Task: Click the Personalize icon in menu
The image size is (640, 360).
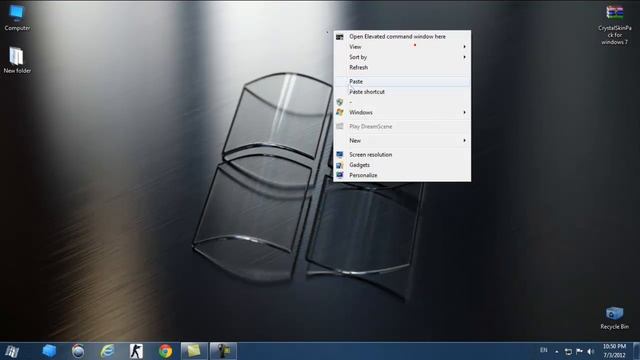Action: click(340, 175)
